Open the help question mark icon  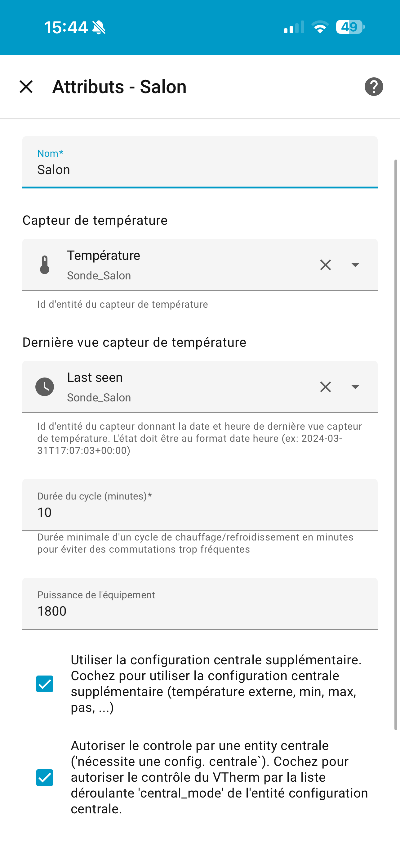374,87
